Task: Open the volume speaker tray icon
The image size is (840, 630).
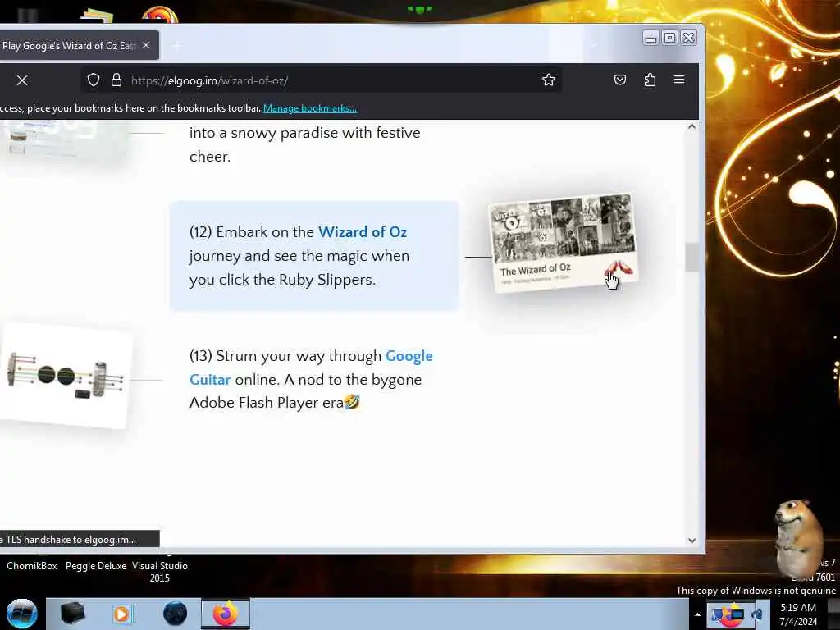Action: (757, 614)
